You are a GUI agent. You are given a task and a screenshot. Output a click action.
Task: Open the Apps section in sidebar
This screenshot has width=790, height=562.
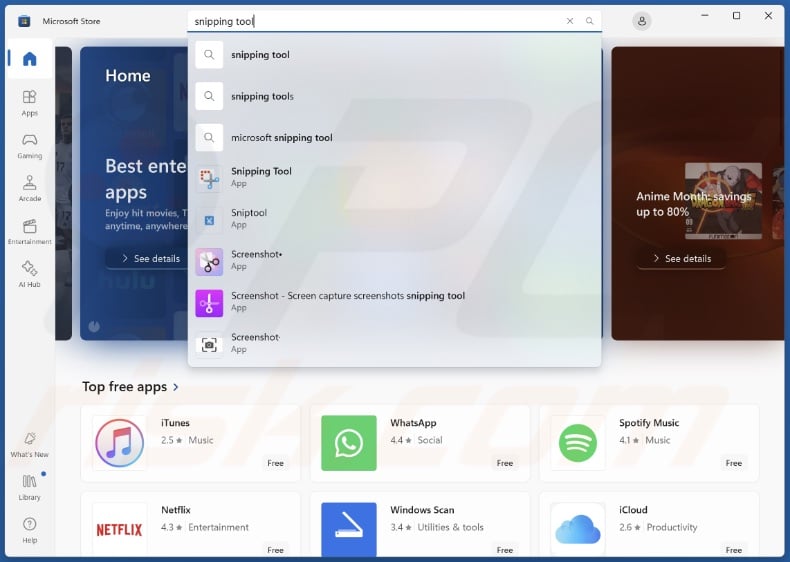[30, 102]
